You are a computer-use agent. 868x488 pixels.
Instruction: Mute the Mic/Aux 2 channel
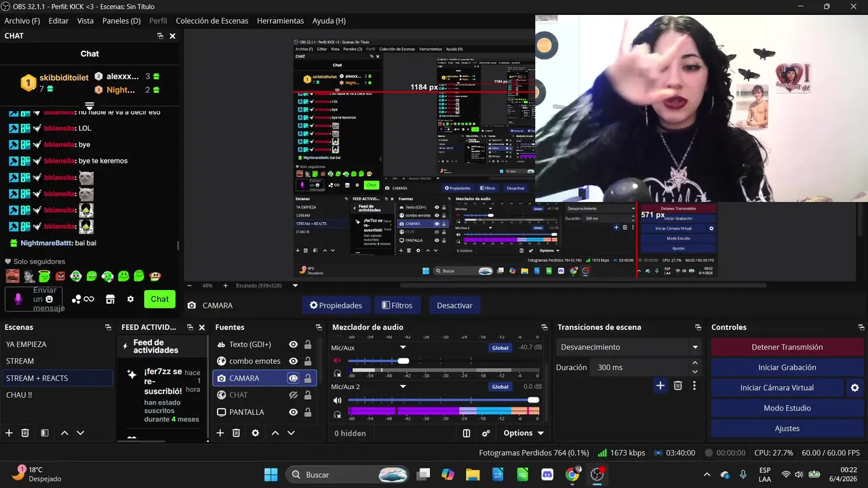(x=338, y=401)
